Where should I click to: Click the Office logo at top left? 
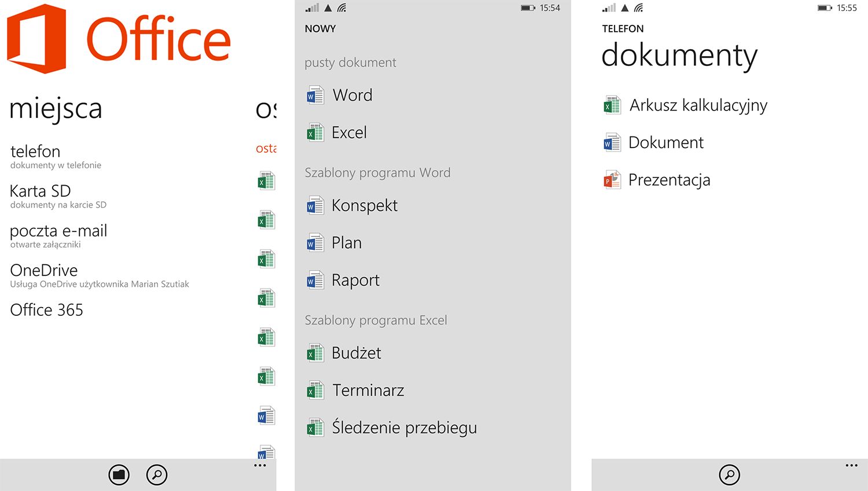click(119, 39)
